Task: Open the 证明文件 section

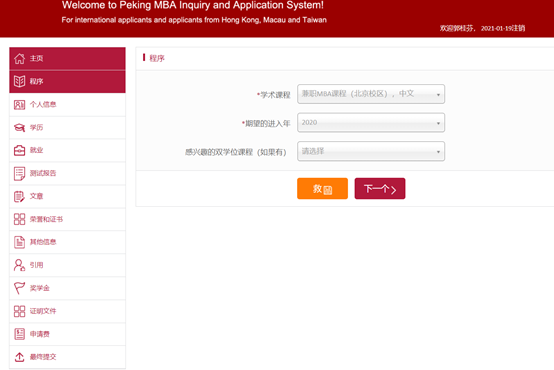Action: (67, 311)
